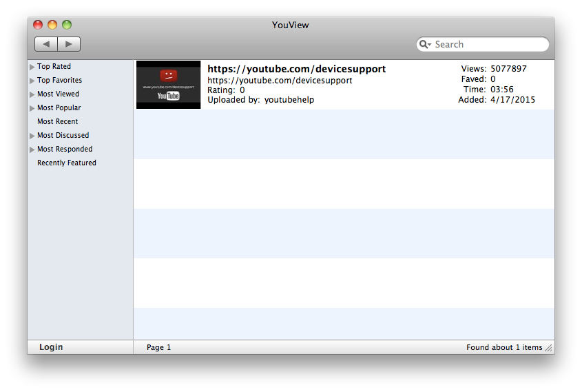Click Uploaded by: youtubehelp text
Viewport: 582px width, 392px height.
point(260,100)
